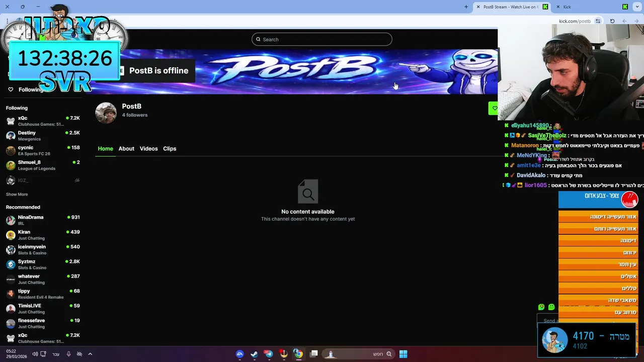The width and height of the screenshot is (644, 362).
Task: Open cycnic EA Sports FC 26 channel
Action: click(43, 150)
